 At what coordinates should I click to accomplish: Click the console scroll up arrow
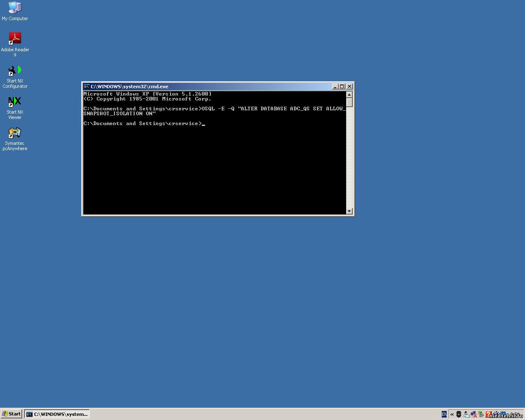coord(349,94)
